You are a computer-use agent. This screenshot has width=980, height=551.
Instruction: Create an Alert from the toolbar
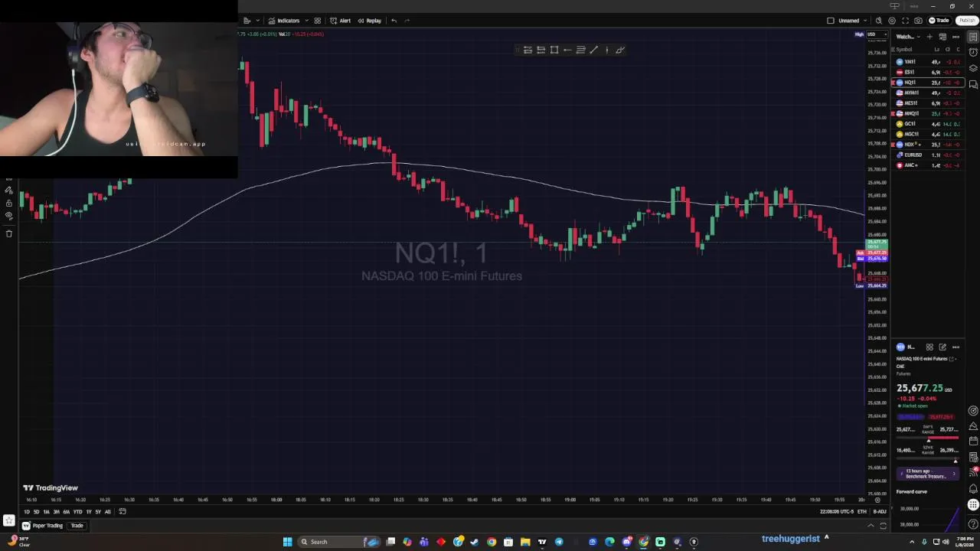click(340, 21)
